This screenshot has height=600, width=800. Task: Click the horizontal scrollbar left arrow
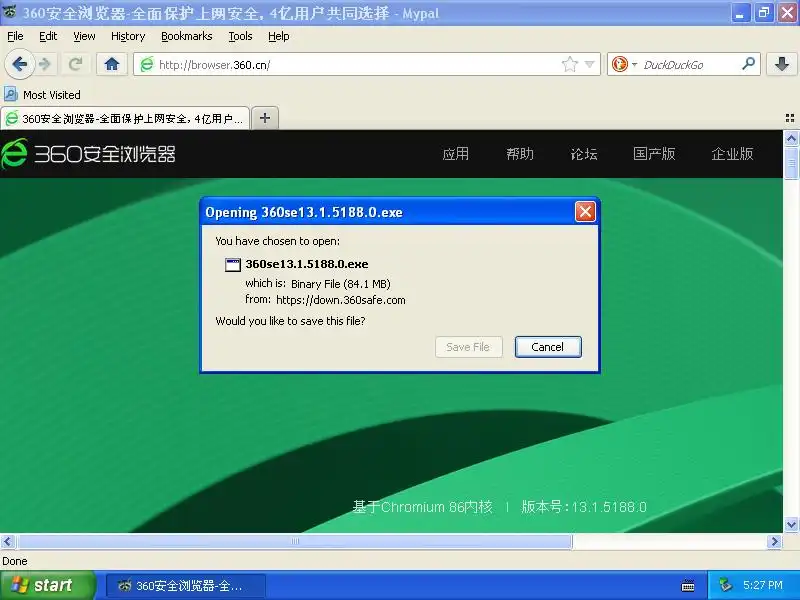tap(8, 541)
